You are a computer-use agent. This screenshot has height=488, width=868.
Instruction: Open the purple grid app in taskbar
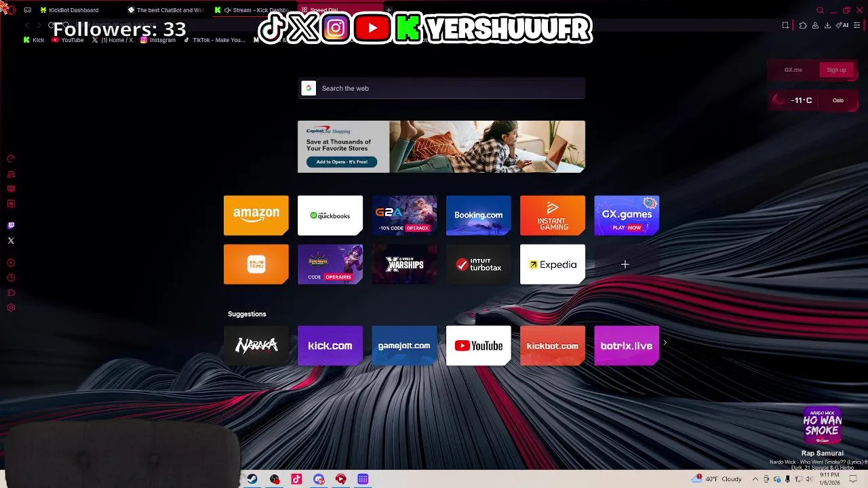pyautogui.click(x=363, y=479)
